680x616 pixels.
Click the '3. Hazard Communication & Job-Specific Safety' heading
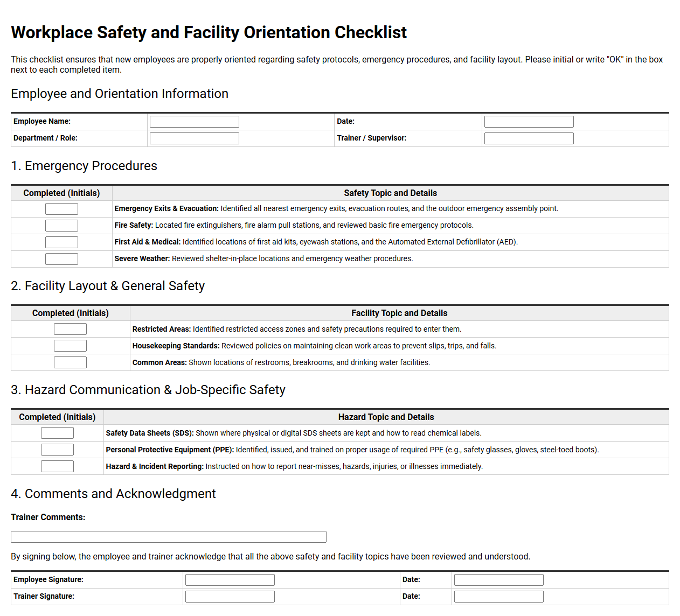tap(148, 390)
